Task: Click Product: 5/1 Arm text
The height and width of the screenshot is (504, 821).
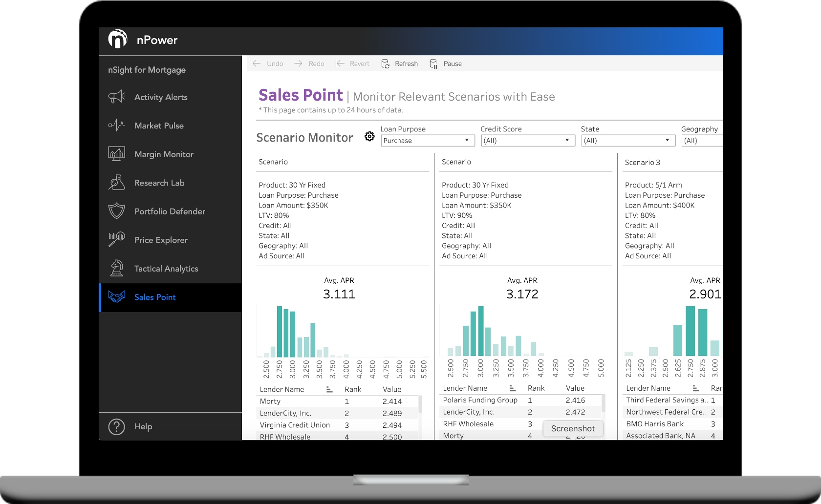Action: point(653,185)
